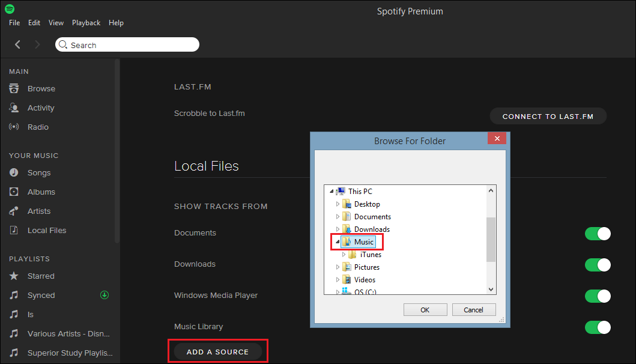Click the iTunes folder icon
The height and width of the screenshot is (364, 636).
pyautogui.click(x=353, y=255)
